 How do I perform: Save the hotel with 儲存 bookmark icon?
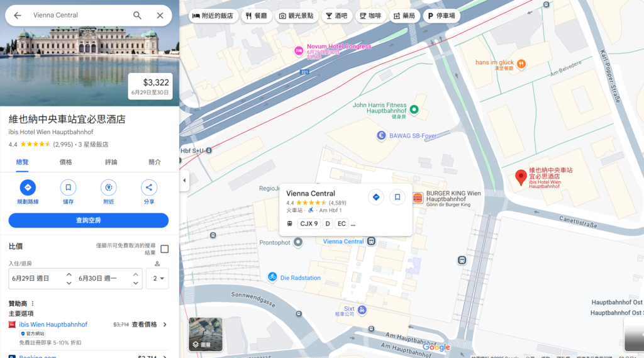click(68, 187)
